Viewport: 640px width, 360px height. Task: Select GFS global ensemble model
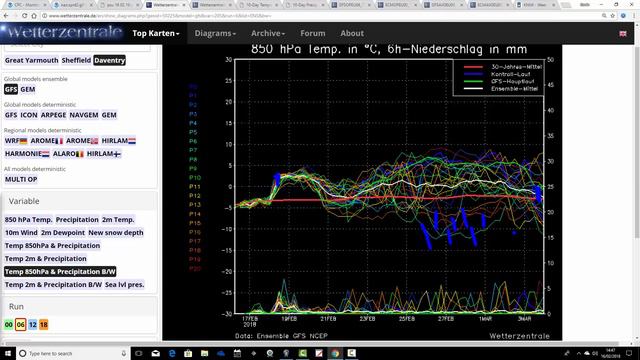(11, 89)
